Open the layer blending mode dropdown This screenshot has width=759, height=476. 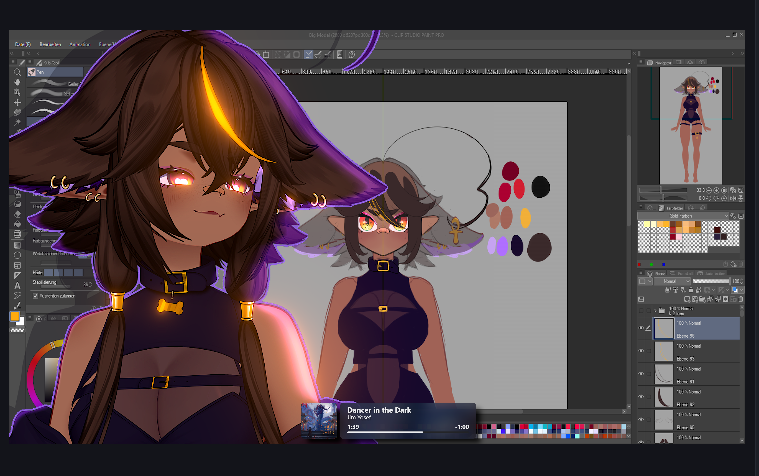[x=673, y=281]
